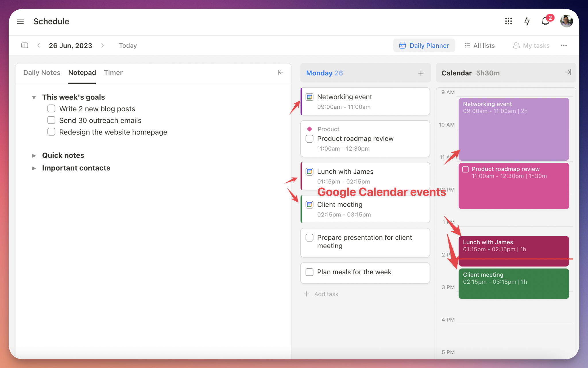Click the three-dot more options menu

coord(564,45)
